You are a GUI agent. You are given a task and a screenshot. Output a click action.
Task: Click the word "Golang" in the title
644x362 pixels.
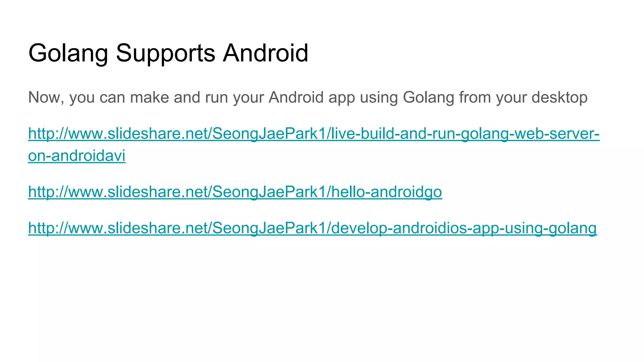[x=68, y=53]
